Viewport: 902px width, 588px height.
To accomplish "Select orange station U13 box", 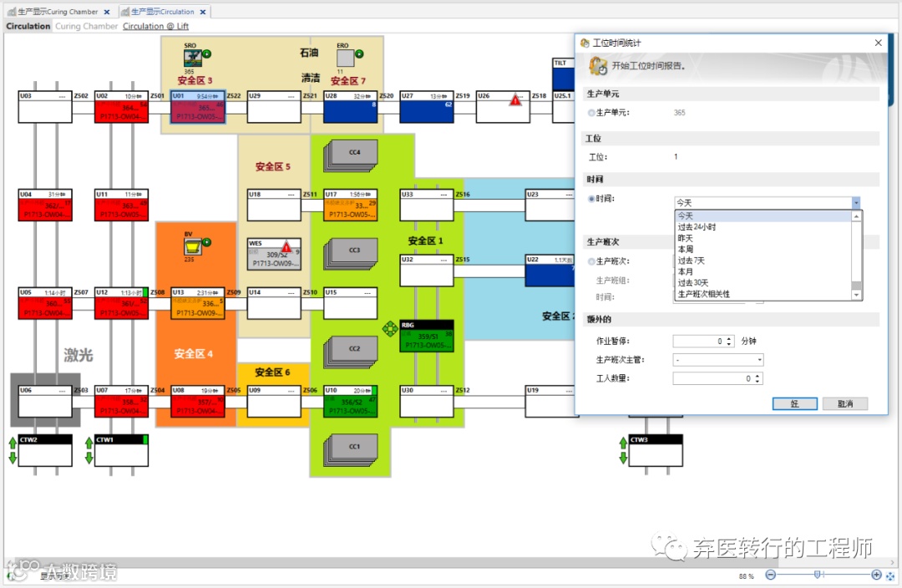I will tap(197, 303).
